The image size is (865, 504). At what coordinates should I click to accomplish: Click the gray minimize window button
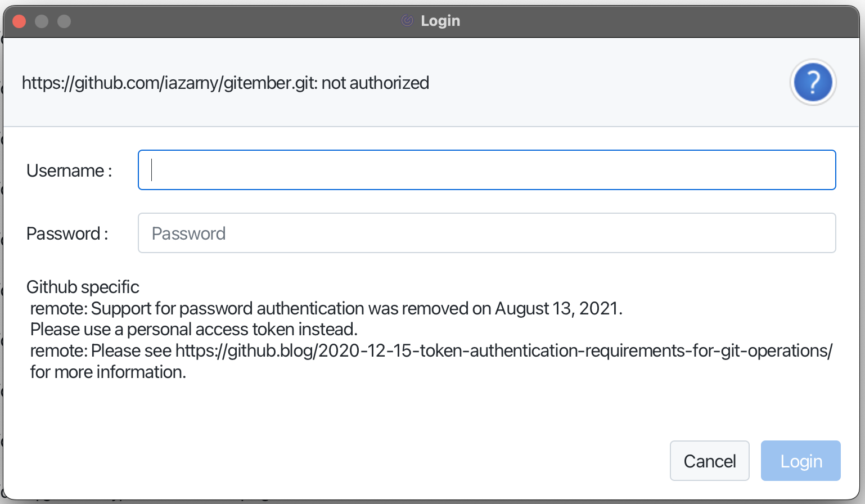tap(42, 21)
